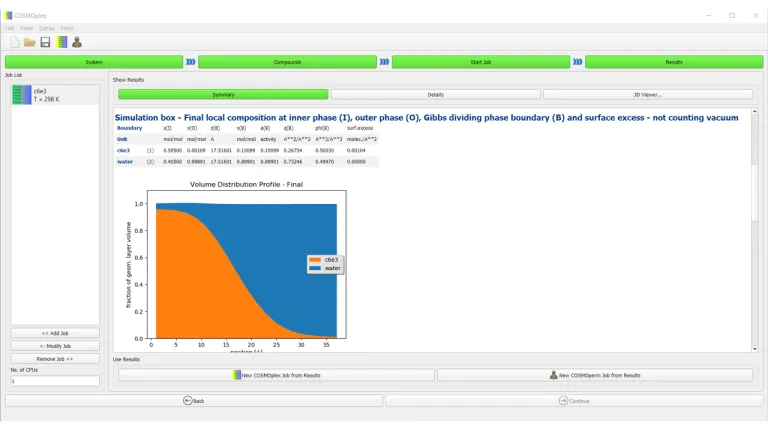The height and width of the screenshot is (432, 768).
Task: Switch to the Details results tab
Action: point(435,95)
